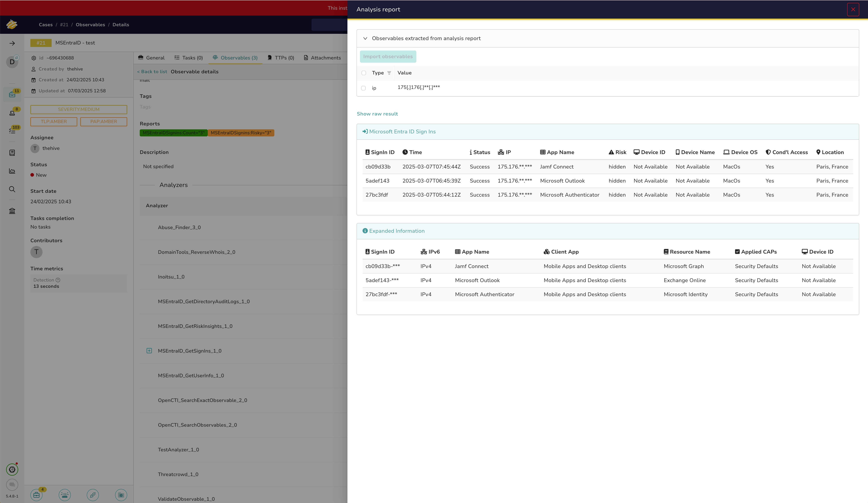Switch to the TTPs (0) tab
The height and width of the screenshot is (503, 868).
pos(281,58)
